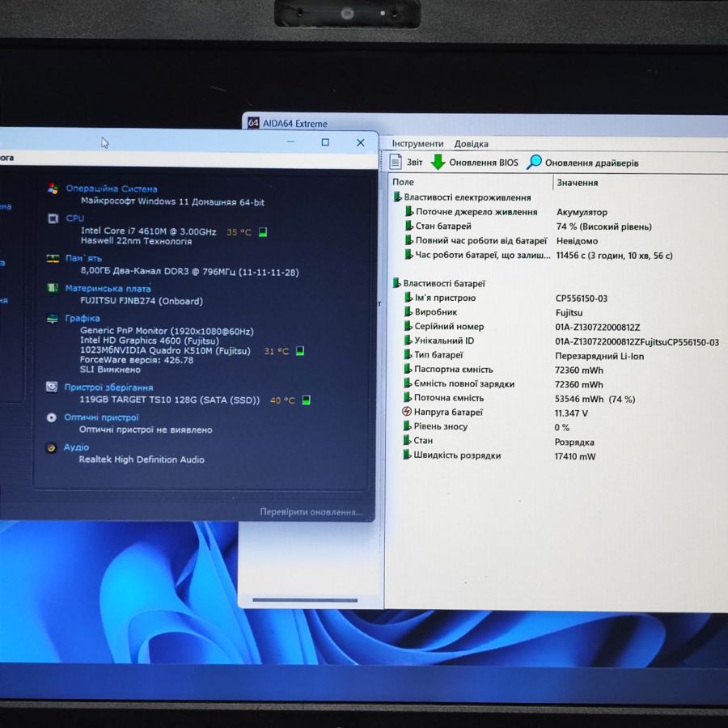Screen dimensions: 728x728
Task: Open the Оптичні пристрої section link
Action: click(x=101, y=417)
